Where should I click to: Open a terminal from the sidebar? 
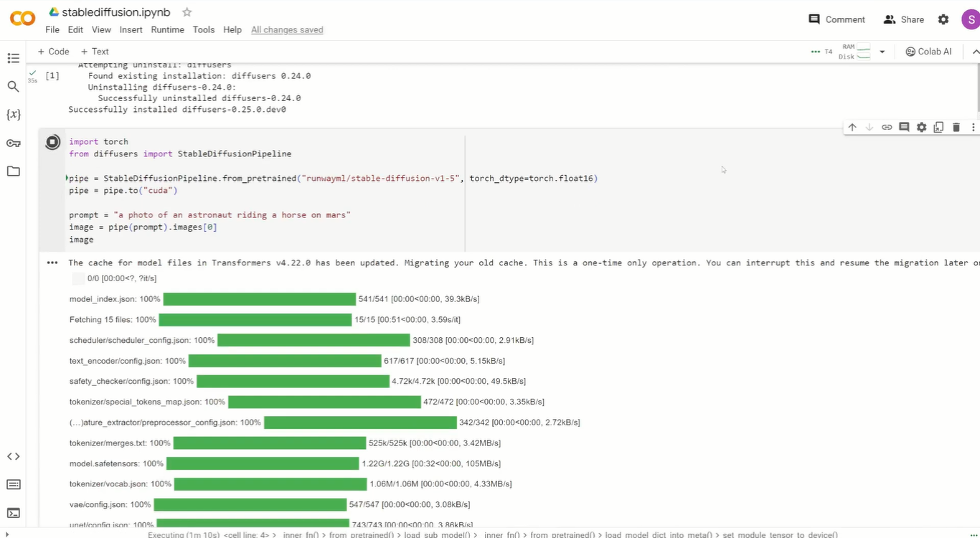point(13,513)
